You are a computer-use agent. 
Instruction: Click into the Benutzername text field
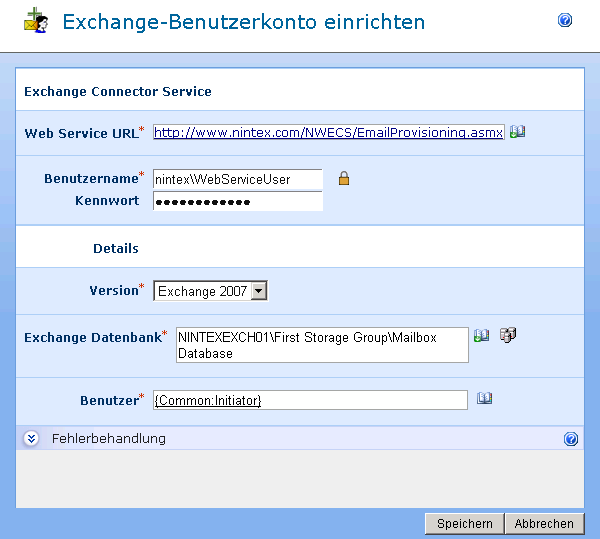(237, 179)
